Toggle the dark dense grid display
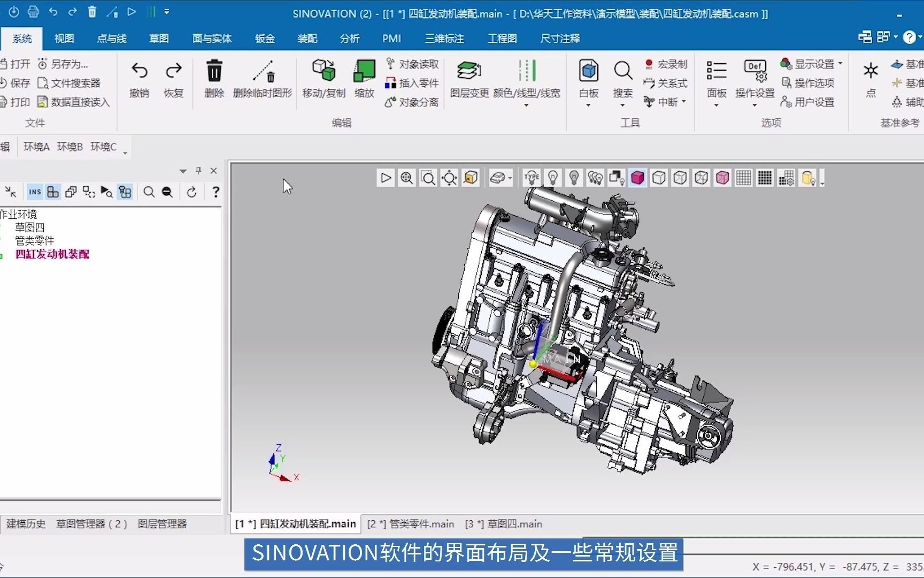Image resolution: width=924 pixels, height=578 pixels. (765, 178)
